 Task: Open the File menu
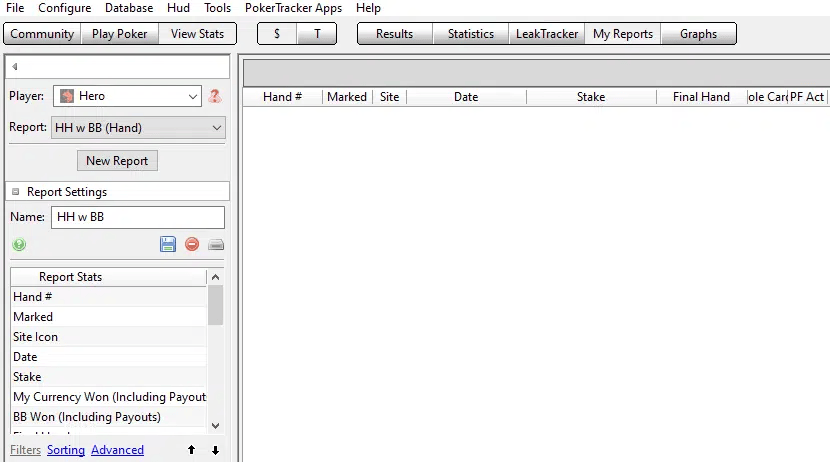tap(15, 8)
